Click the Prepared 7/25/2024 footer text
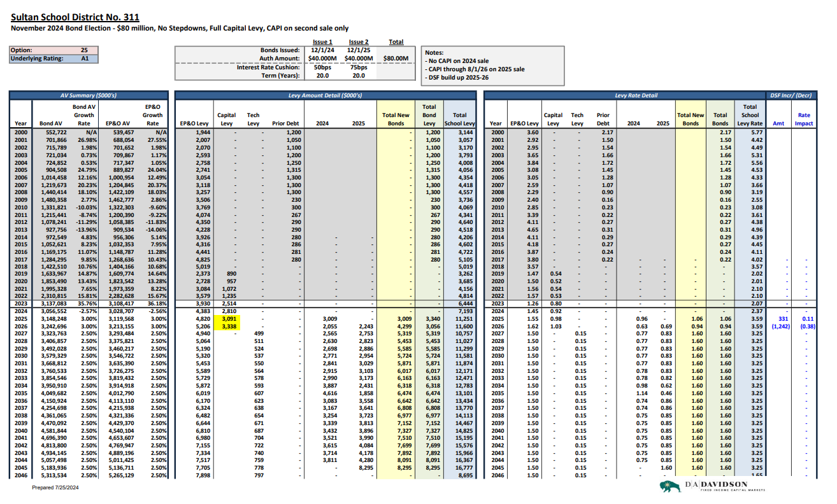The width and height of the screenshot is (837, 504). coord(55,487)
